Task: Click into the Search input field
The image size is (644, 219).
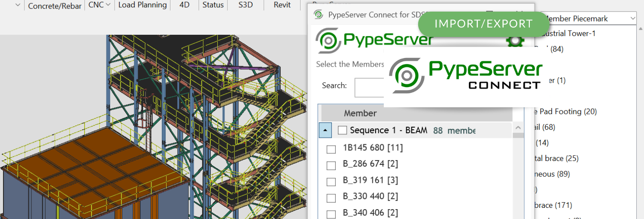Action: pos(369,88)
